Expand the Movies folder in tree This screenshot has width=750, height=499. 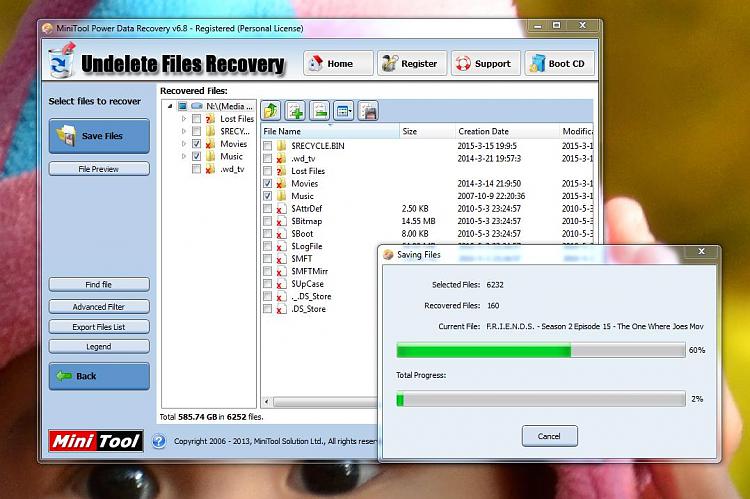pyautogui.click(x=184, y=144)
